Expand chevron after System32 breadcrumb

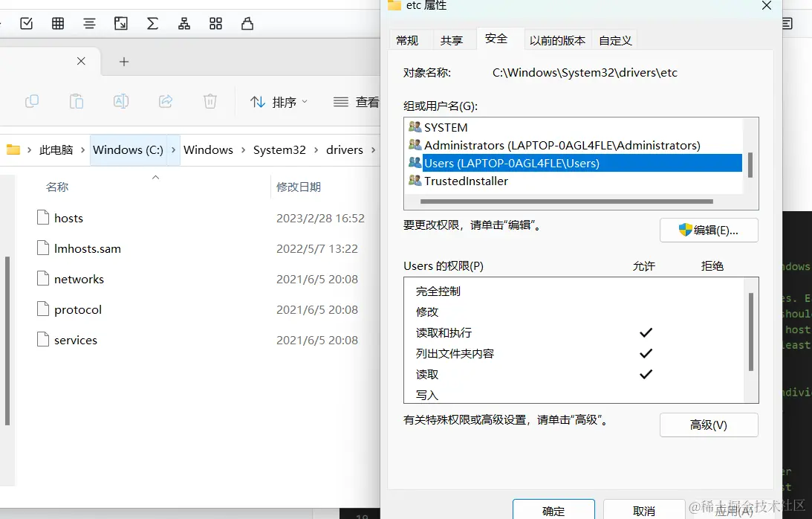click(x=316, y=150)
